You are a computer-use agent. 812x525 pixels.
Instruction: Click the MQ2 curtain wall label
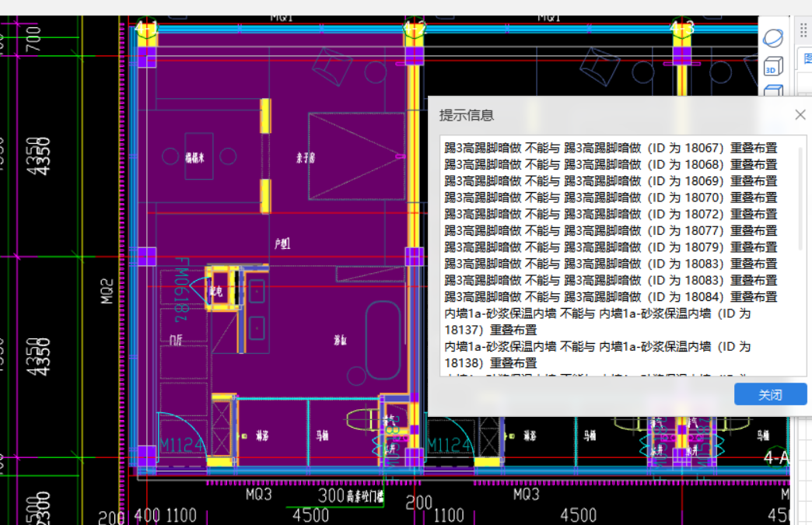point(106,291)
